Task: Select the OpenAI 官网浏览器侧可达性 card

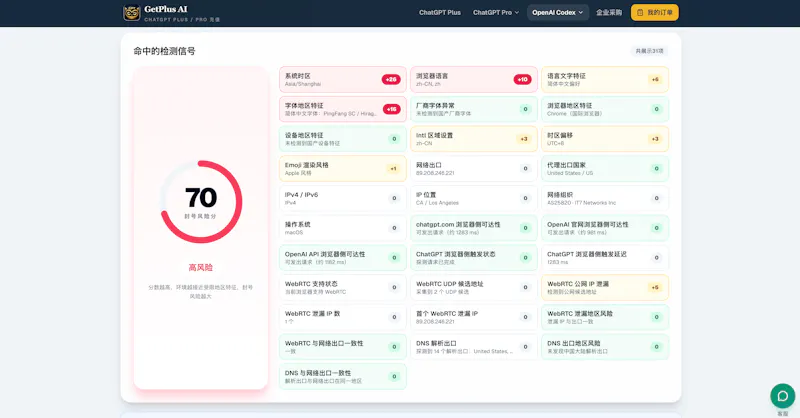Action: pyautogui.click(x=605, y=228)
